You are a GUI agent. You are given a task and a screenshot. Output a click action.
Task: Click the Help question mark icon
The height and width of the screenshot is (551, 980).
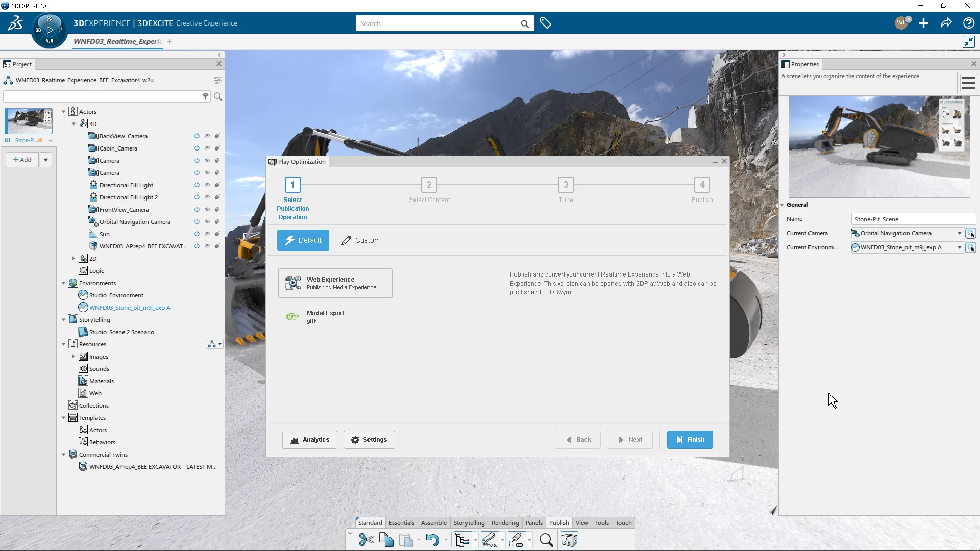tap(968, 23)
